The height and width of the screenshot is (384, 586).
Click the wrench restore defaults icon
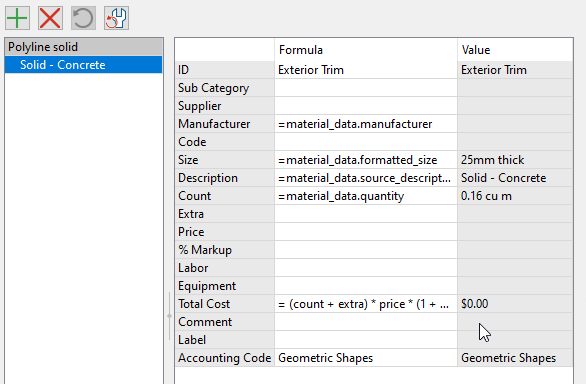point(117,18)
